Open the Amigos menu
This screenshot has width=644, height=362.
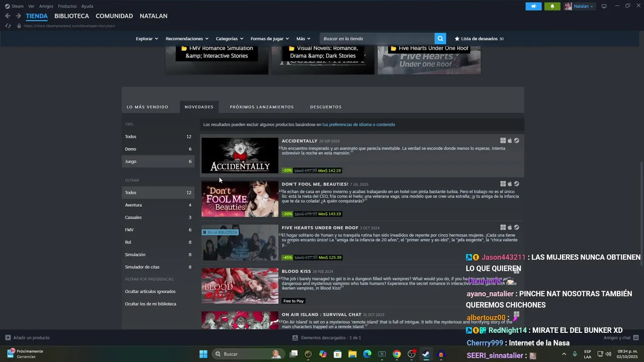(x=46, y=6)
